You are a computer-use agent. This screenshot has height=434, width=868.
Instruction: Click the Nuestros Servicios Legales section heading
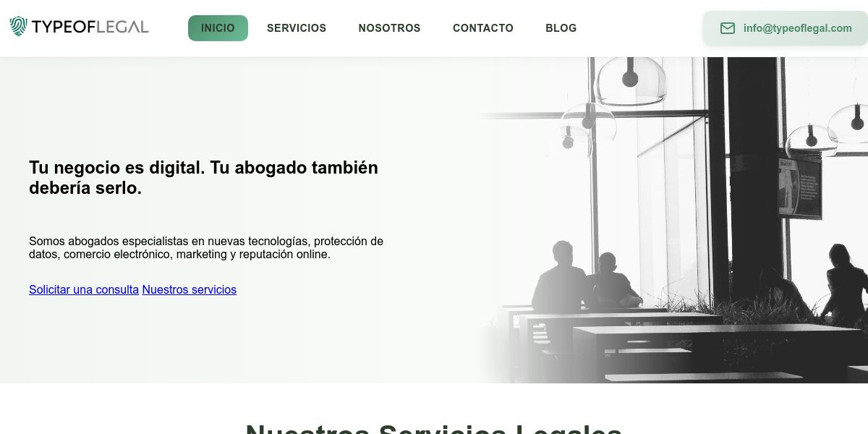[434, 428]
